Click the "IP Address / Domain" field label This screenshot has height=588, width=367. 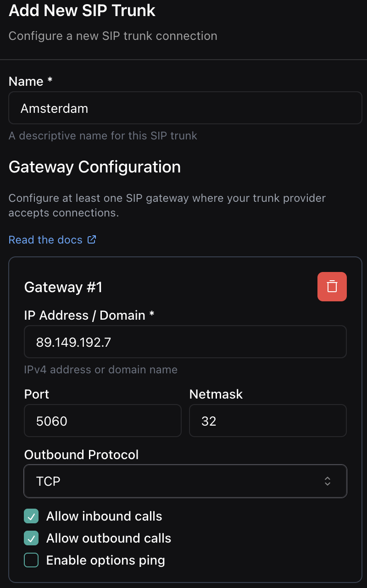point(89,316)
